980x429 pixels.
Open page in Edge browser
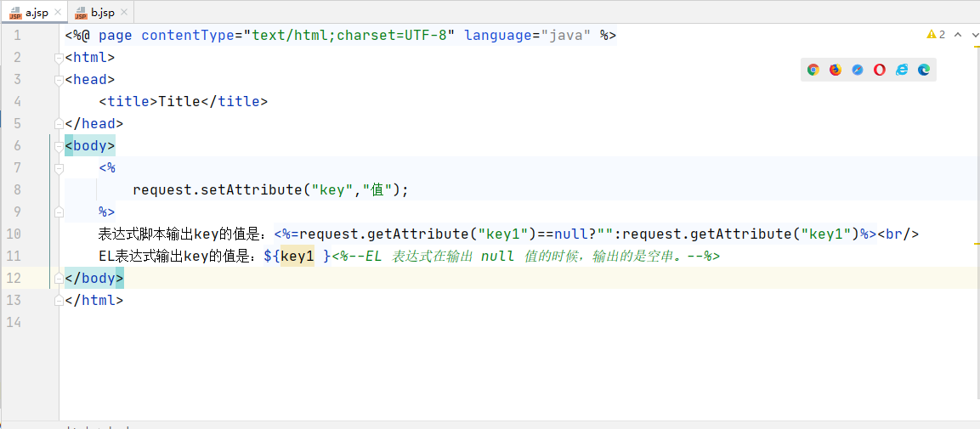[x=924, y=70]
